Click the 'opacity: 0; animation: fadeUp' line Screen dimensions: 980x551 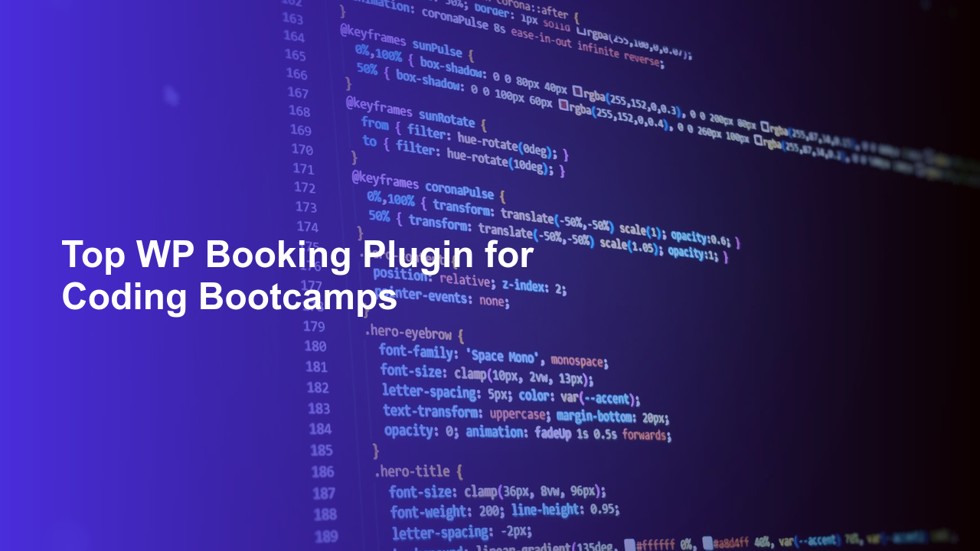(528, 432)
